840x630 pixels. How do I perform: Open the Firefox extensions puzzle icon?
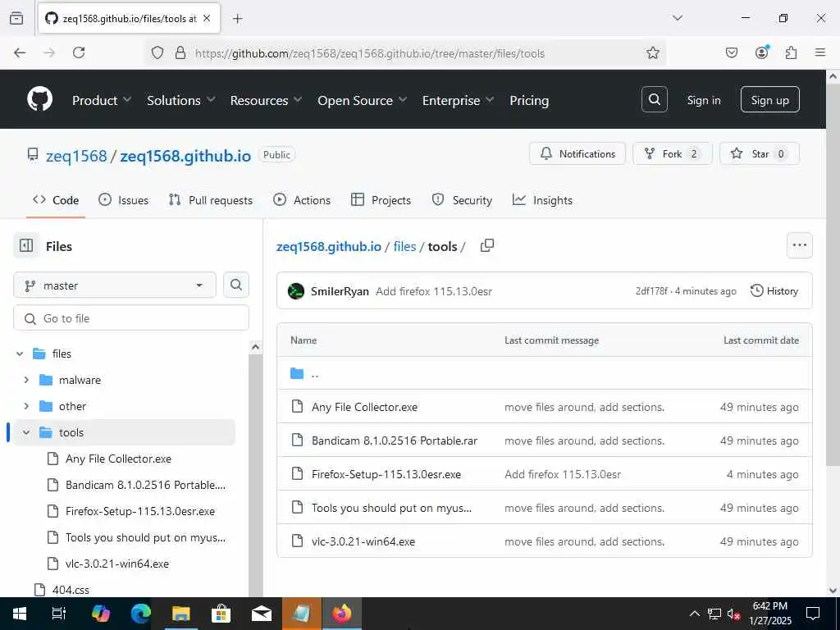pyautogui.click(x=791, y=52)
